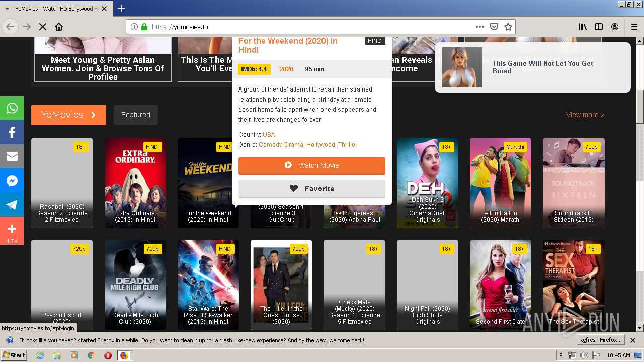Open Second First Date poster

coord(501,285)
